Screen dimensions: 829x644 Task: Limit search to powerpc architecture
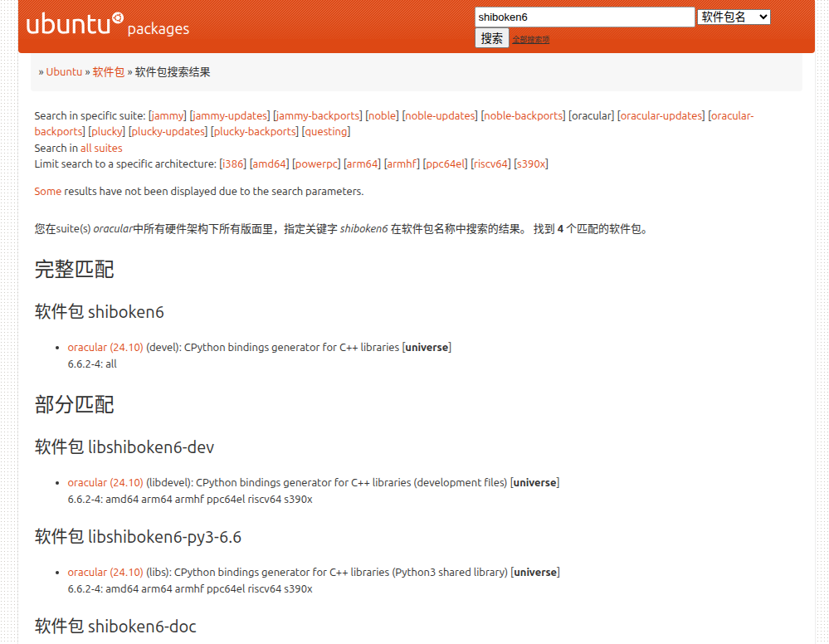[x=316, y=164]
